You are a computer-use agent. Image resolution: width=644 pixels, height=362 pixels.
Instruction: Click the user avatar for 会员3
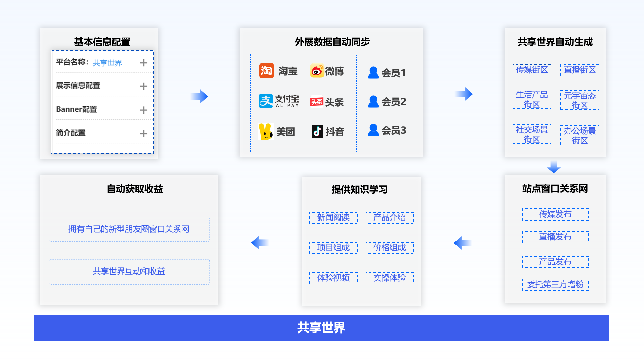click(373, 130)
